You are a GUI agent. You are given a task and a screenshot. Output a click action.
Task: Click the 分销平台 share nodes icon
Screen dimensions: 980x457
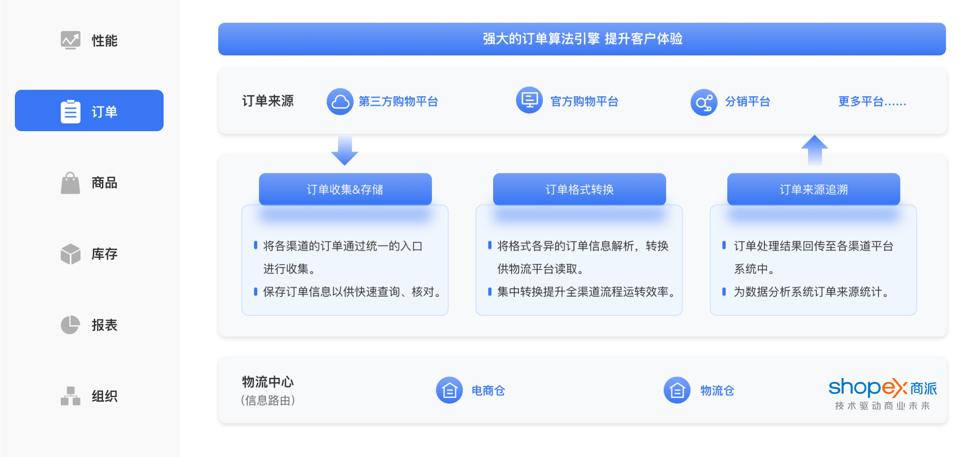[704, 102]
